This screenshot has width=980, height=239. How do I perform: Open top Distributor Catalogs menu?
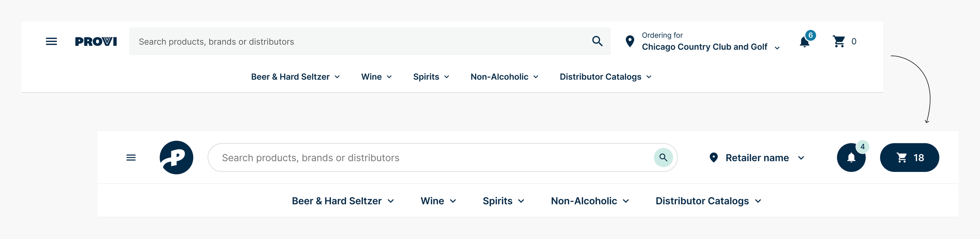click(605, 77)
